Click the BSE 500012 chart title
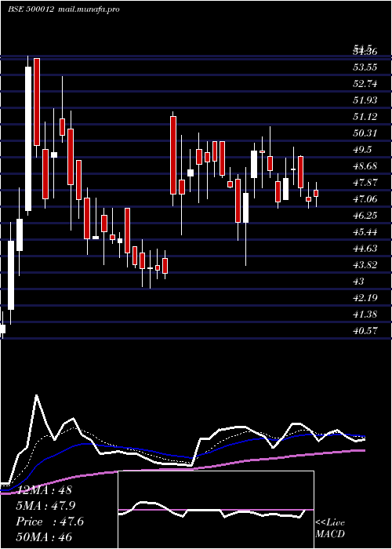This screenshot has width=392, height=549. [64, 9]
